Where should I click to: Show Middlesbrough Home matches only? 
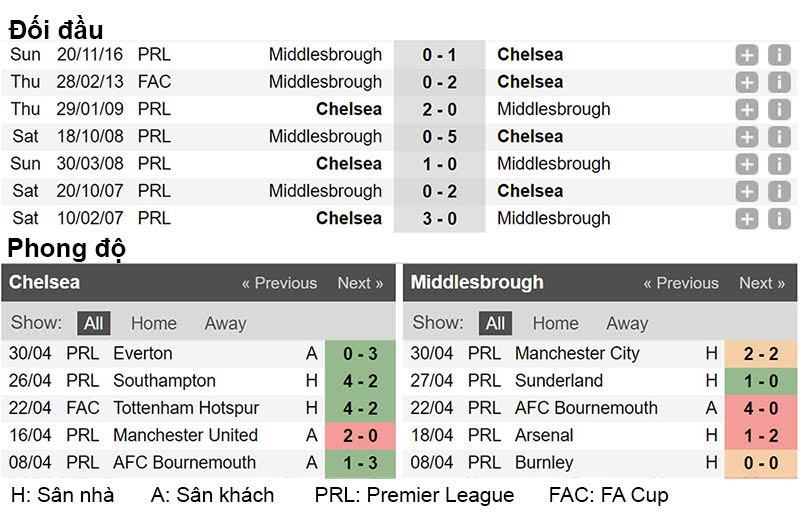[x=555, y=323]
